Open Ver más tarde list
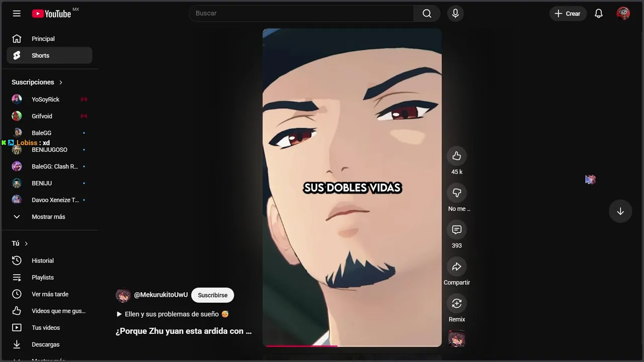The width and height of the screenshot is (644, 362). (49, 294)
